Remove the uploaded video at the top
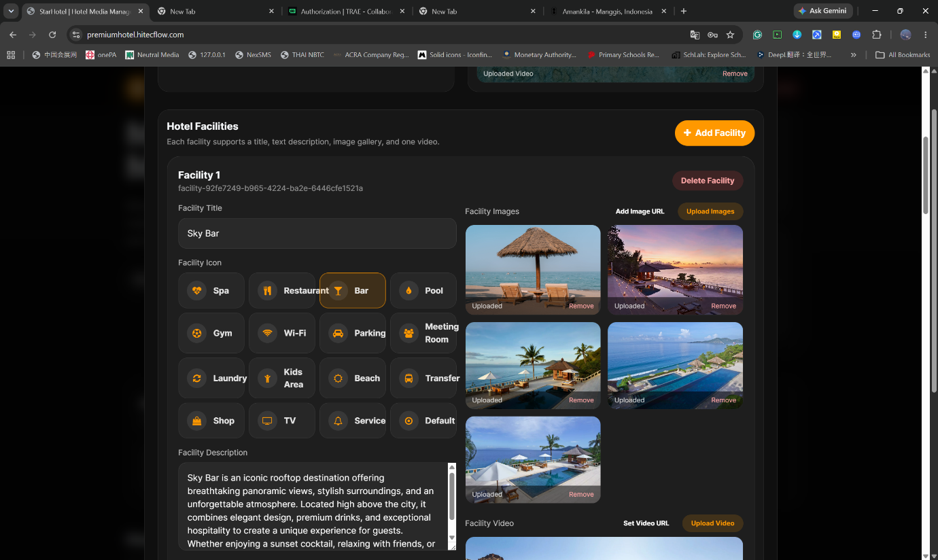This screenshot has width=938, height=560. (735, 73)
